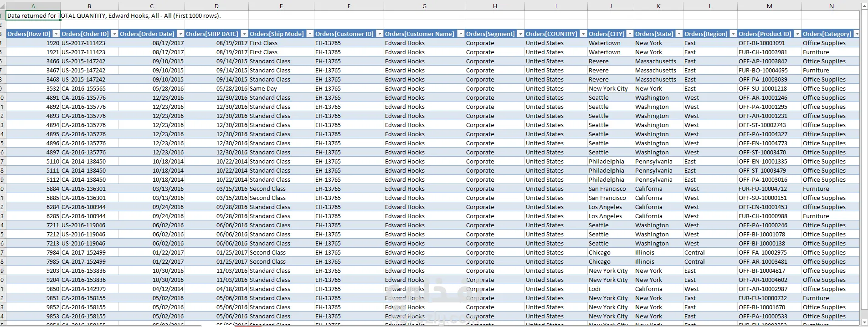The width and height of the screenshot is (868, 327).
Task: Select Row ID cell 7984
Action: (33, 252)
